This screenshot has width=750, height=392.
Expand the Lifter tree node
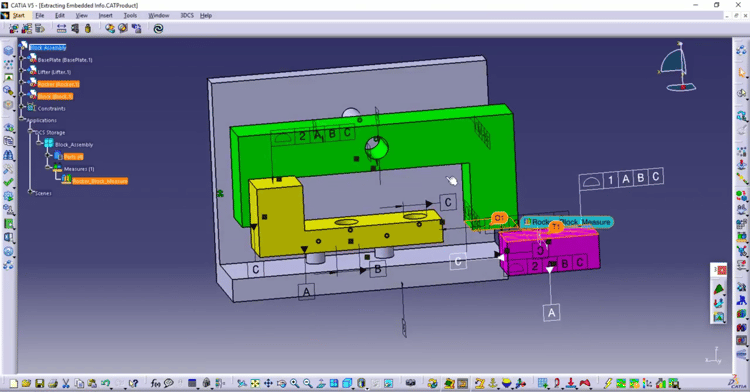[22, 71]
